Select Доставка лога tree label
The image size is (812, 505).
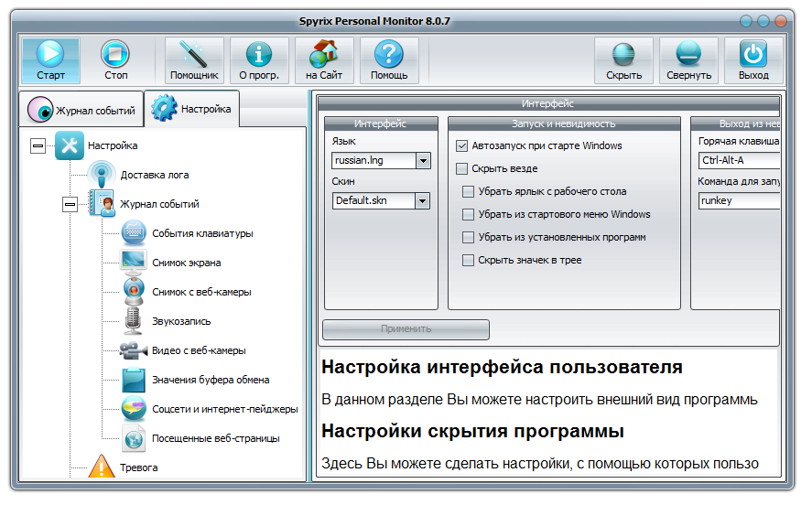[155, 175]
